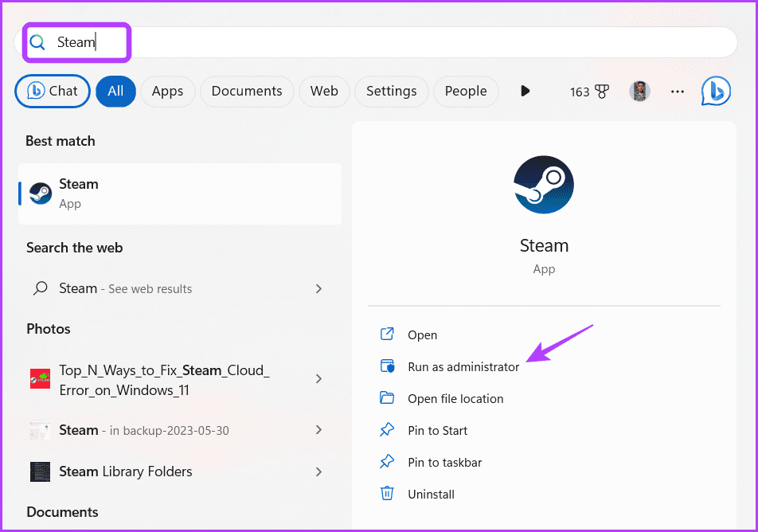Click the search field containing Steam

pyautogui.click(x=376, y=42)
